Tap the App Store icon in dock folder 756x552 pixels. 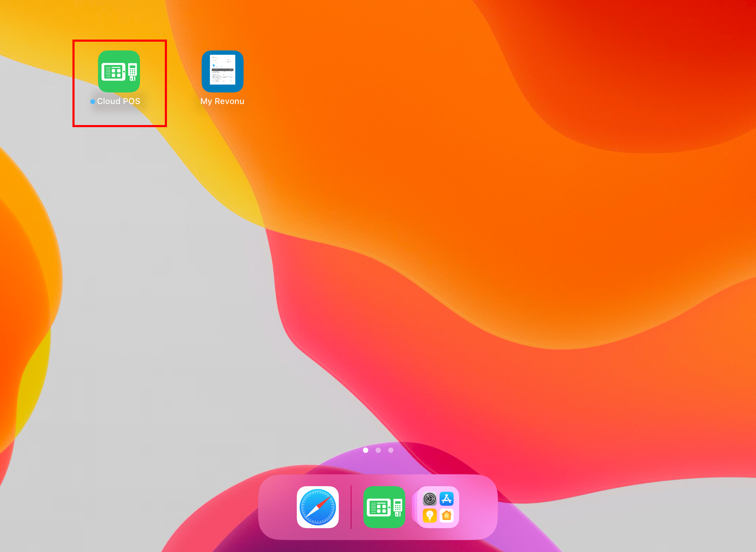[x=447, y=499]
